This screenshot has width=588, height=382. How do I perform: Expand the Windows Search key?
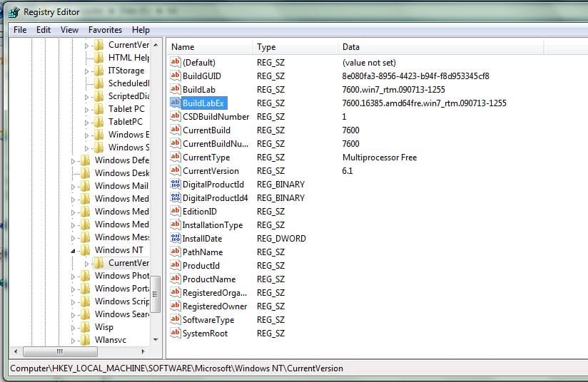[x=73, y=315]
